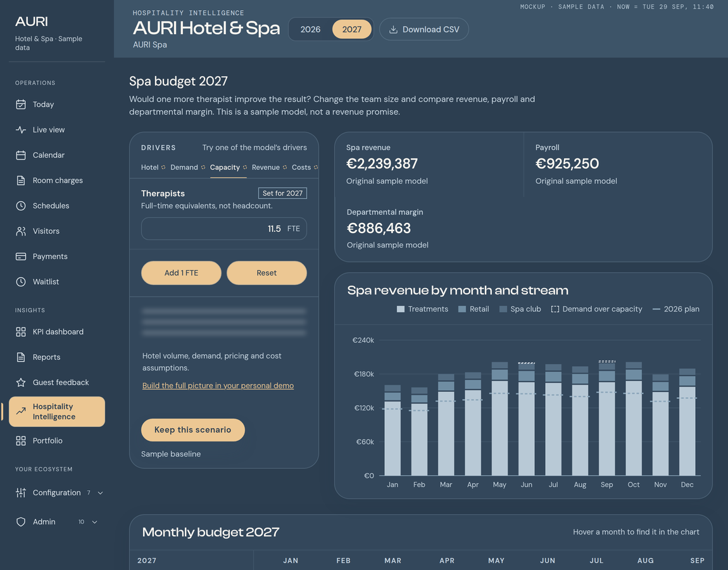Open Schedules page

56,206
